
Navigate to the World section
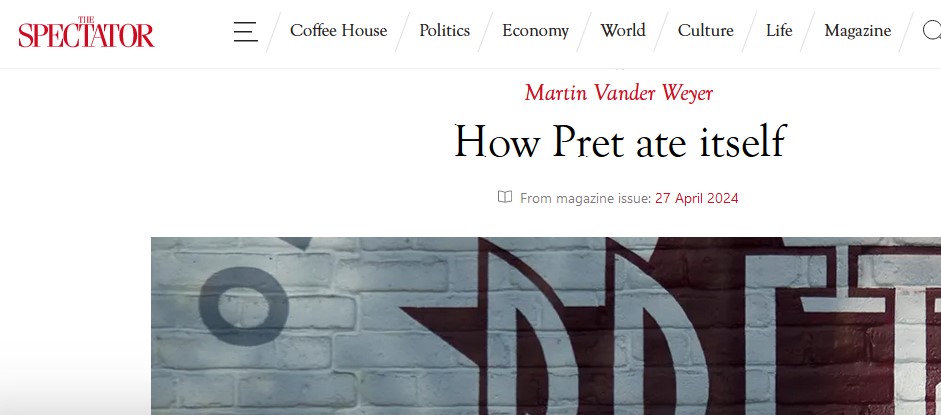623,31
